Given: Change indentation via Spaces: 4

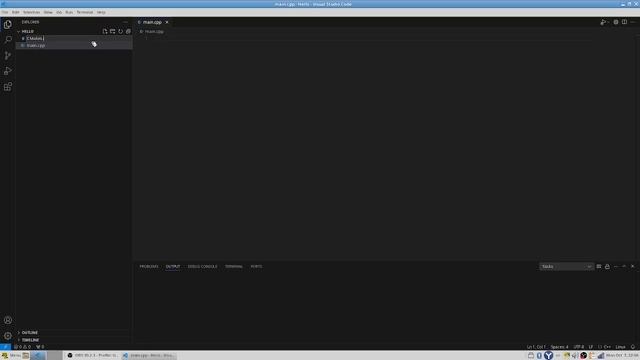Looking at the screenshot, I should 559,347.
